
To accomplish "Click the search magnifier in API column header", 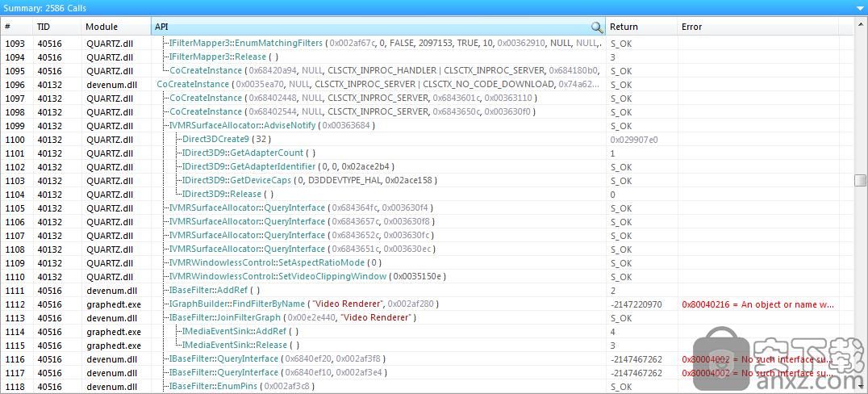I will [x=597, y=27].
